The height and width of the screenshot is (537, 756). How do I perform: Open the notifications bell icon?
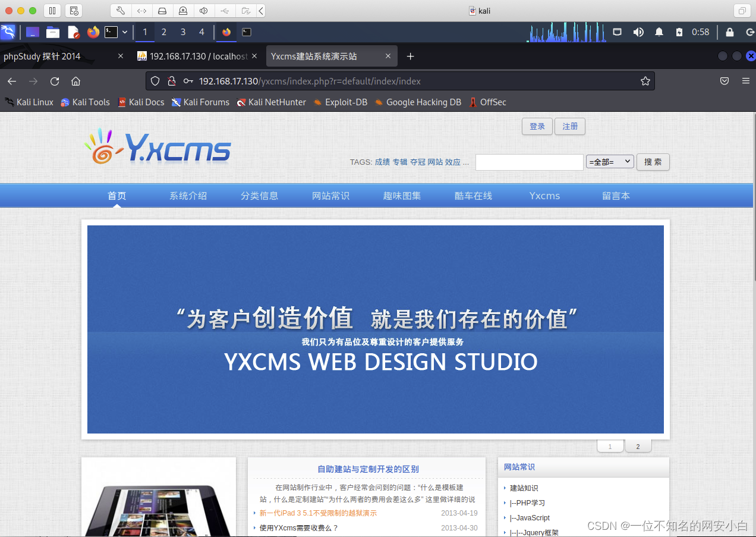click(x=659, y=32)
